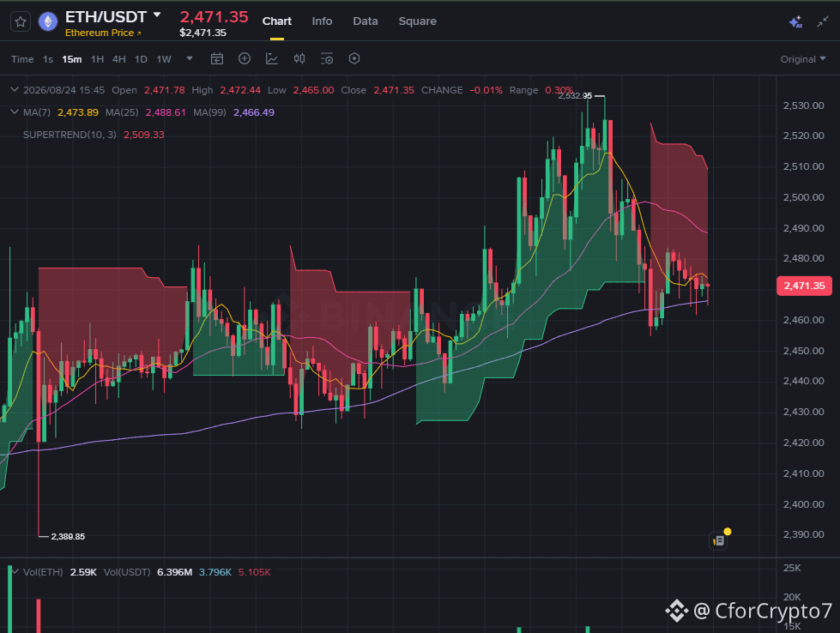
Task: Click the 2,389.85 low price marker
Action: (68, 537)
